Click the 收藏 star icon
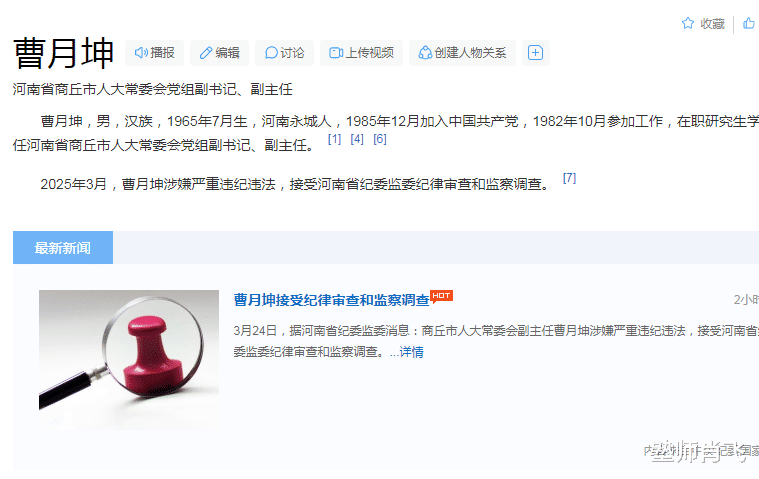 pos(687,23)
